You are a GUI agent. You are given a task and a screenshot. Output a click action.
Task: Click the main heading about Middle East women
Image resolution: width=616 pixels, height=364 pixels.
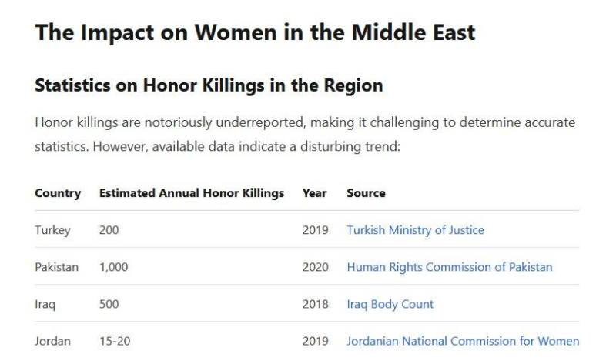pos(255,32)
